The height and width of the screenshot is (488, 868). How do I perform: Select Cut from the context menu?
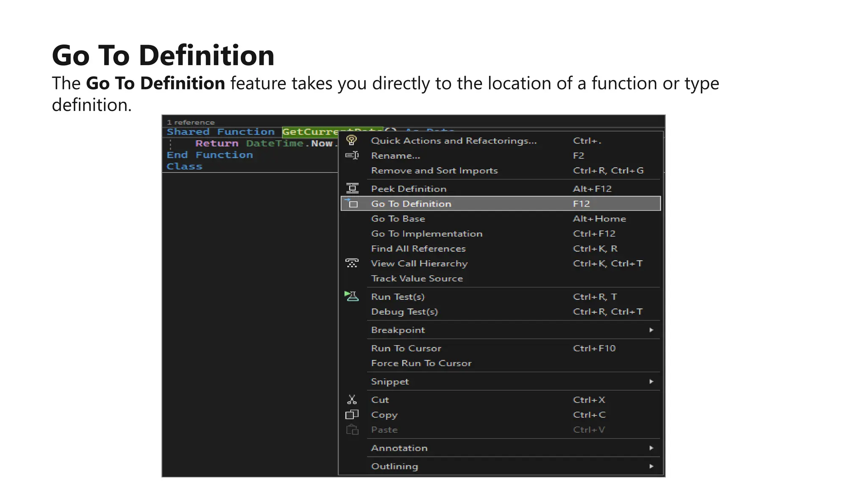[501, 399]
